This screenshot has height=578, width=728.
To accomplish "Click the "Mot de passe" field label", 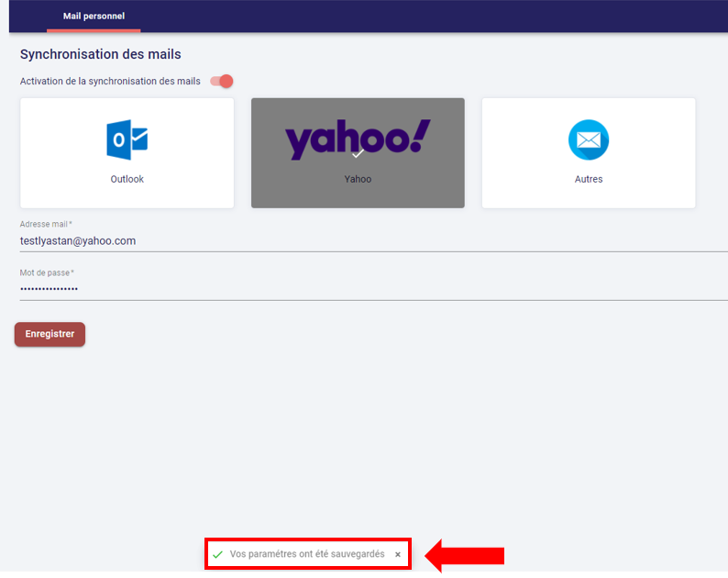I will tap(45, 272).
